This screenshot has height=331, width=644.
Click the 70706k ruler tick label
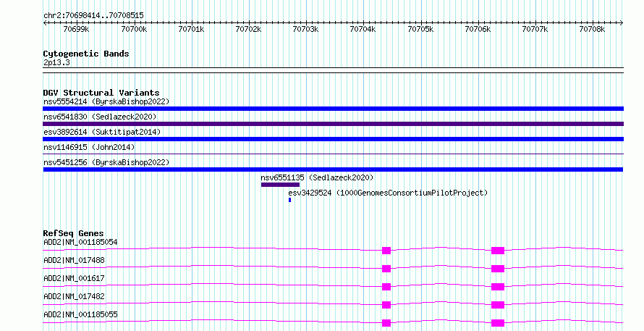point(478,29)
